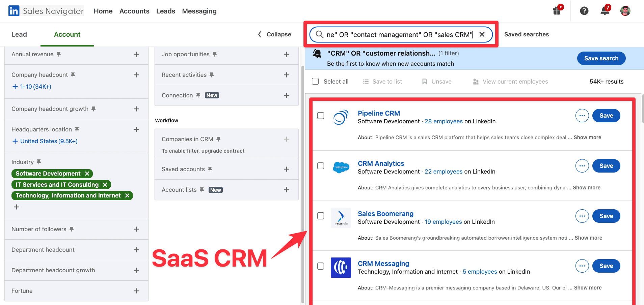The height and width of the screenshot is (305, 644).
Task: Open the LinkedIn Sales Navigator logo
Action: 46,11
